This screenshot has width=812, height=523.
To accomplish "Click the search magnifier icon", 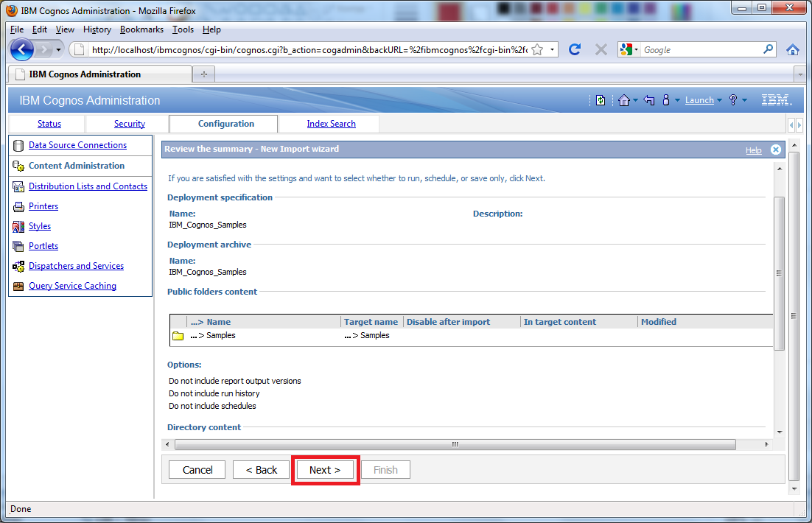I will (x=768, y=49).
